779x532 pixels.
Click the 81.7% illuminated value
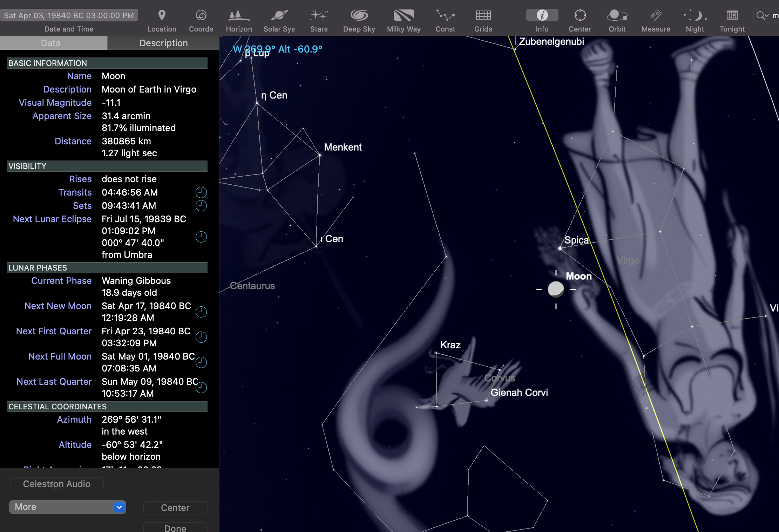pos(139,128)
